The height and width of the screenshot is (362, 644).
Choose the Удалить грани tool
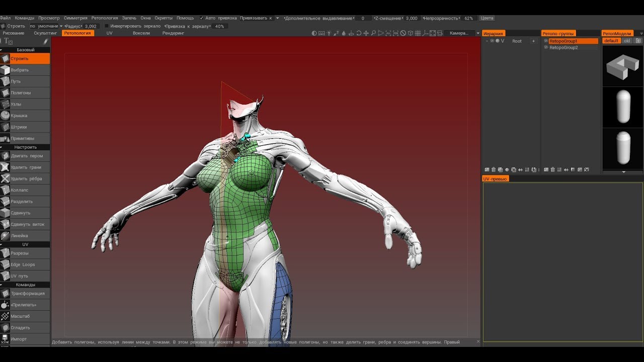(x=25, y=167)
